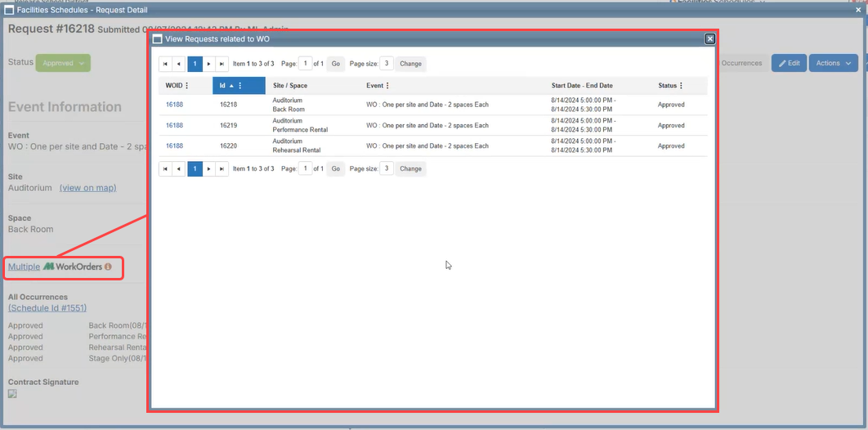Image resolution: width=868 pixels, height=430 pixels.
Task: Open the Schedule Id #1551 link
Action: [47, 308]
